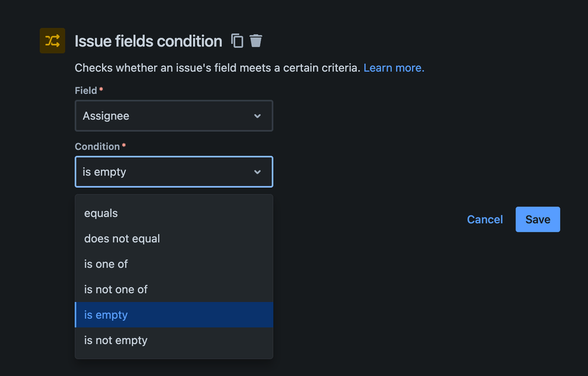Click the Issue fields condition heading

point(148,41)
